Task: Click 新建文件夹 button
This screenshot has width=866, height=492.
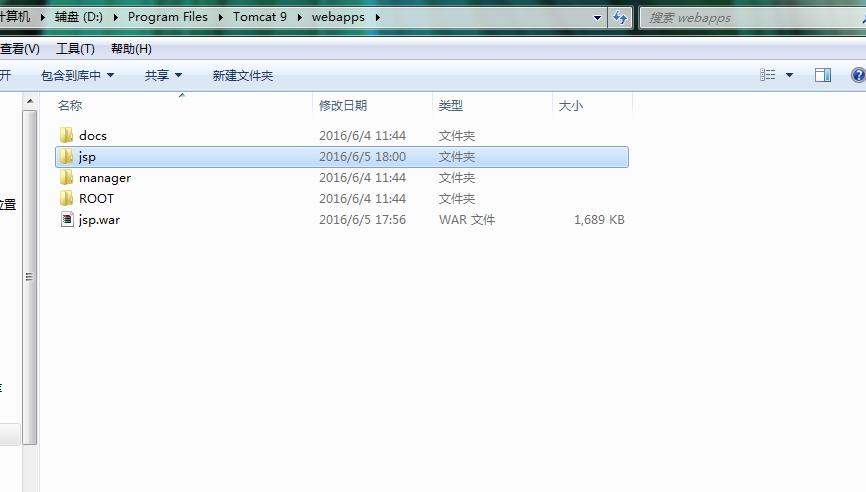Action: (x=242, y=75)
